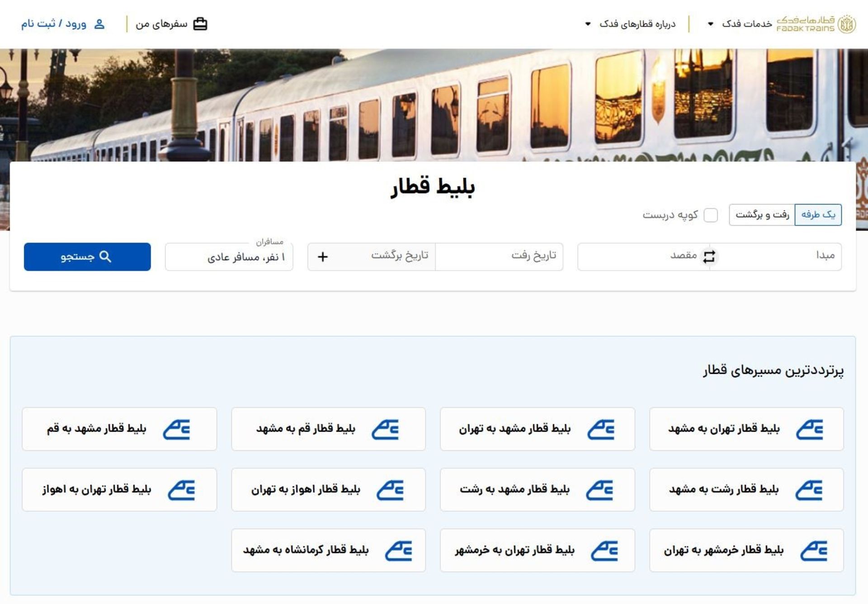Click the plus sign near تاریخ برگشت
This screenshot has height=604, width=868.
[x=322, y=257]
